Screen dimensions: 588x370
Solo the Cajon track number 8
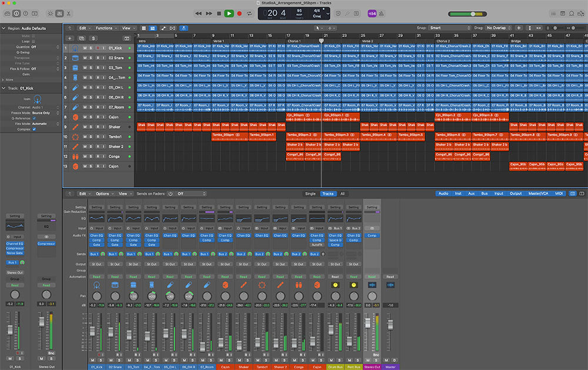click(x=91, y=117)
